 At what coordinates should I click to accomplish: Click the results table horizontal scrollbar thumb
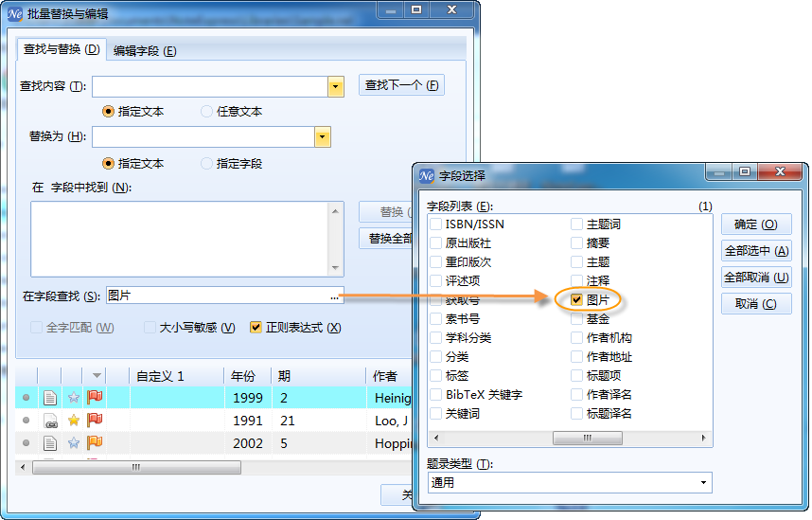[136, 468]
